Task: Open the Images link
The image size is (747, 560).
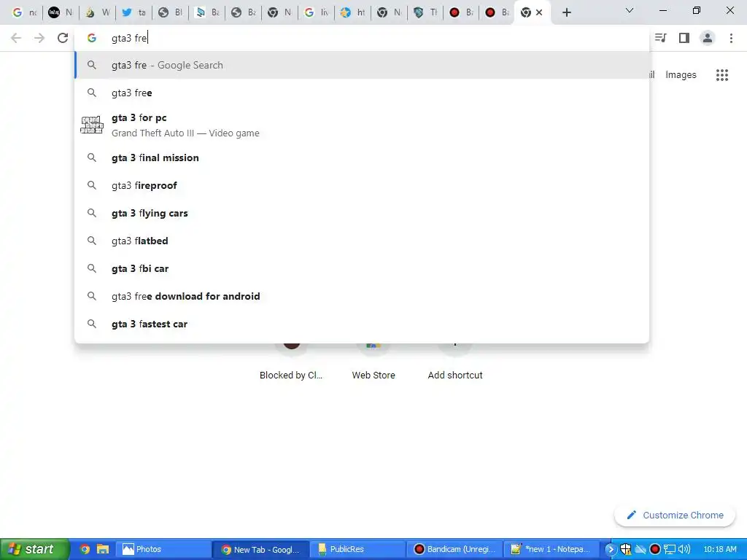Action: point(681,75)
